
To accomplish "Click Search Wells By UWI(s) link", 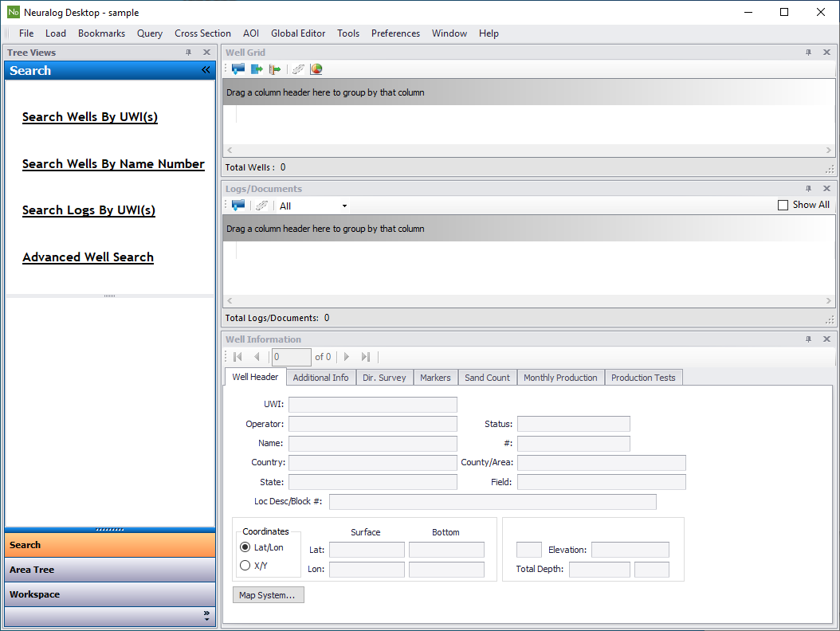I will (x=89, y=117).
